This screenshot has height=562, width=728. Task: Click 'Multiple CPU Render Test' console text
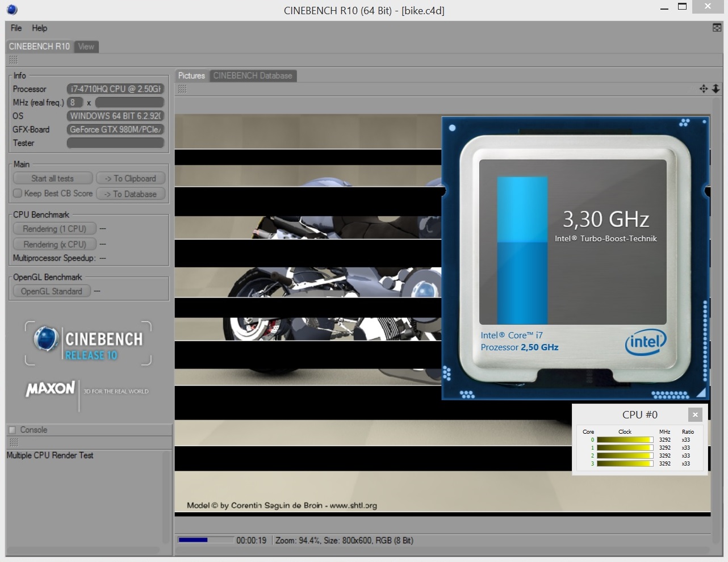[x=50, y=455]
